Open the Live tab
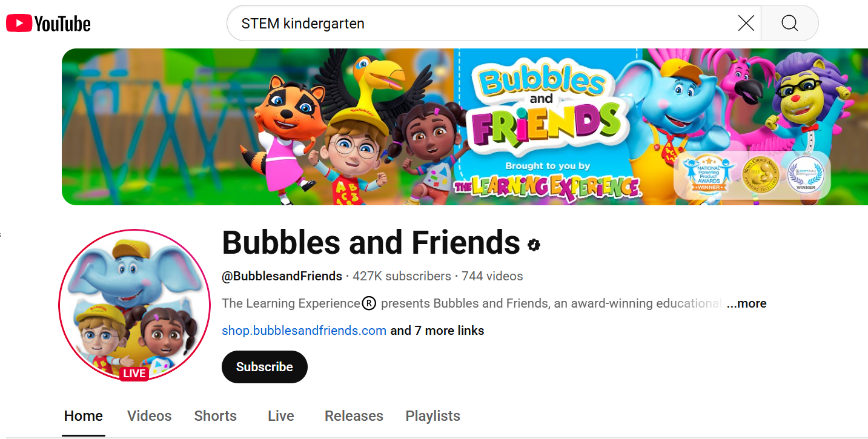Viewport: 868px width, 439px height. (x=281, y=416)
